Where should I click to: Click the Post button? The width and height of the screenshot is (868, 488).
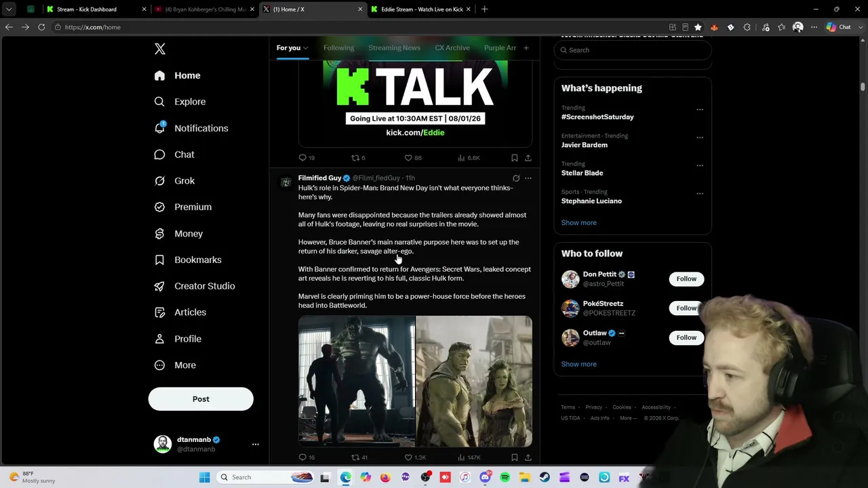click(x=201, y=399)
